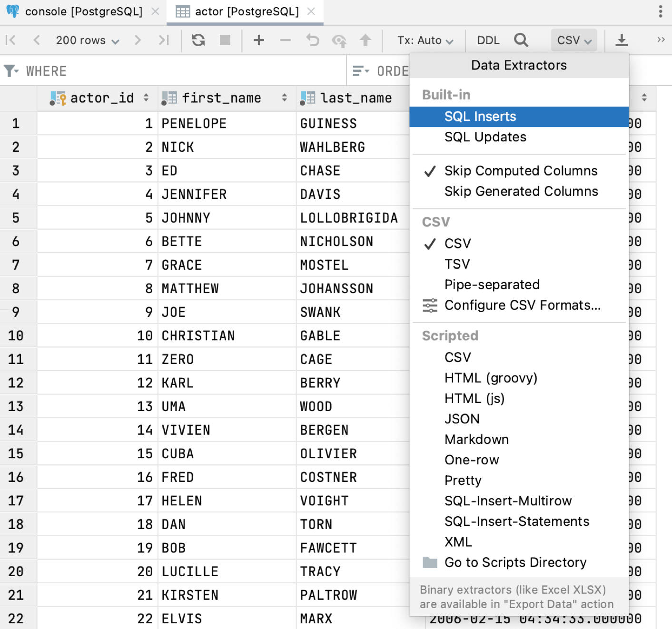The height and width of the screenshot is (629, 672).
Task: Open the Tx: Auto transaction mode dropdown
Action: coord(424,40)
